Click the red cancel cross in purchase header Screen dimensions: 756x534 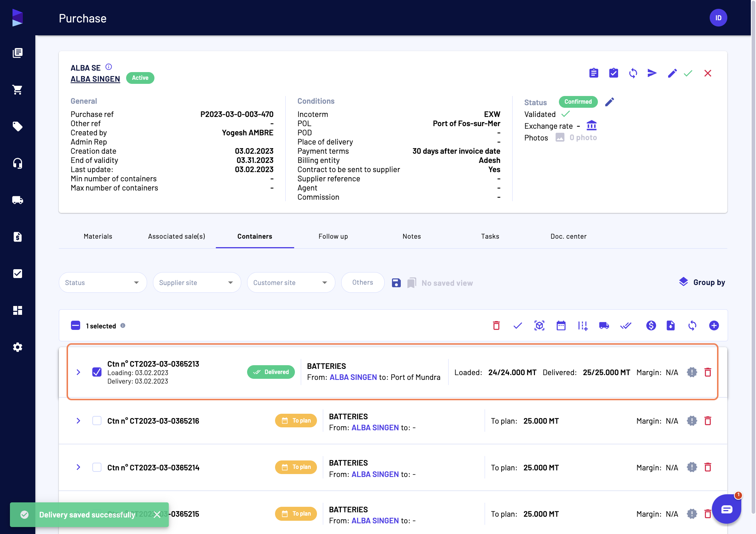707,73
